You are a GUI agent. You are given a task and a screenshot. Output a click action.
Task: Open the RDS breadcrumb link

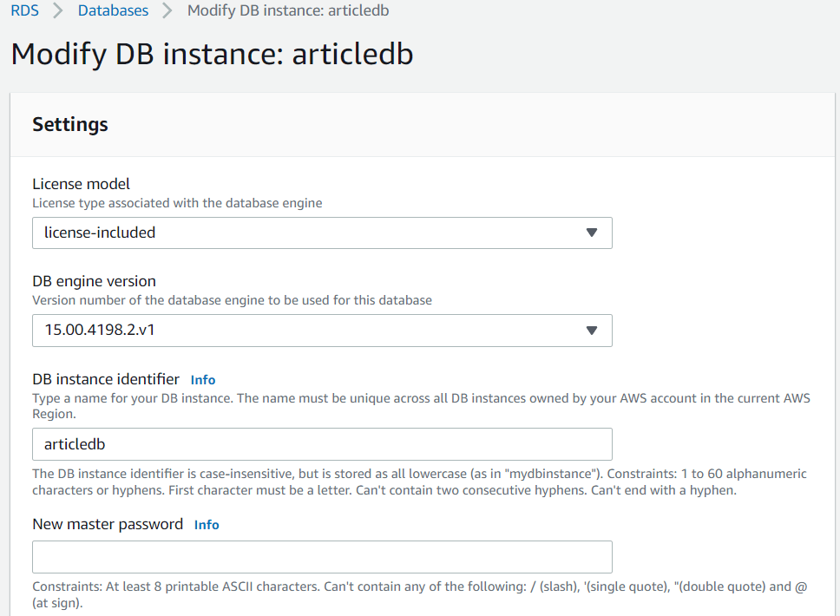(x=24, y=11)
